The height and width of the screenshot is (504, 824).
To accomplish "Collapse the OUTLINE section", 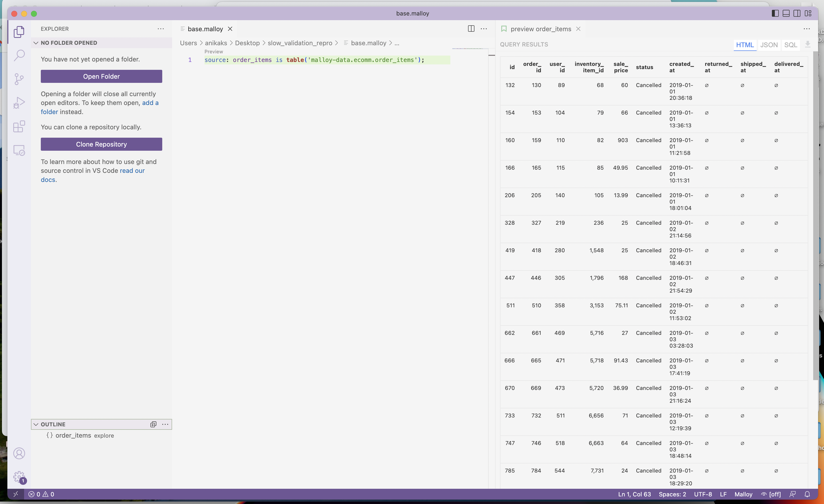I will (36, 424).
